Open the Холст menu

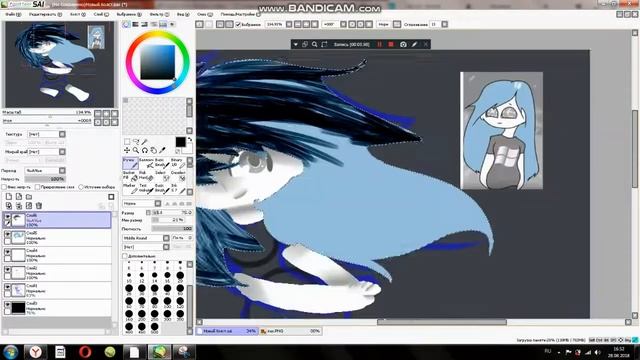tap(78, 14)
